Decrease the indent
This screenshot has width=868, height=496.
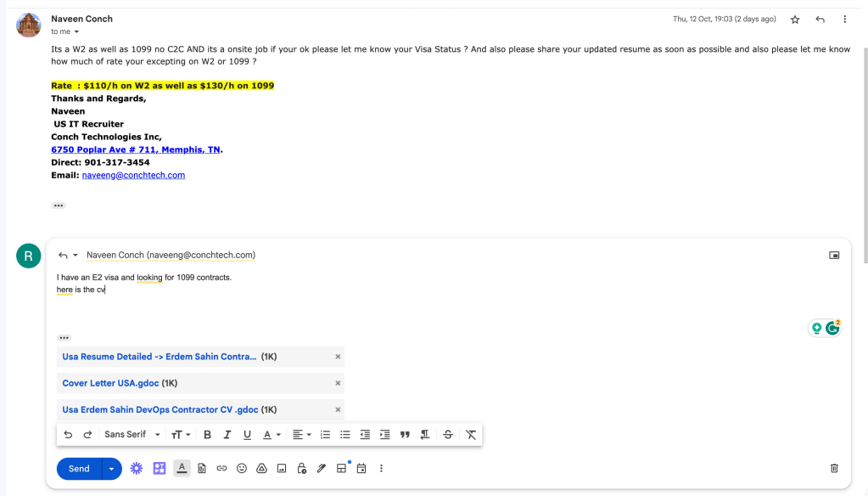[365, 435]
